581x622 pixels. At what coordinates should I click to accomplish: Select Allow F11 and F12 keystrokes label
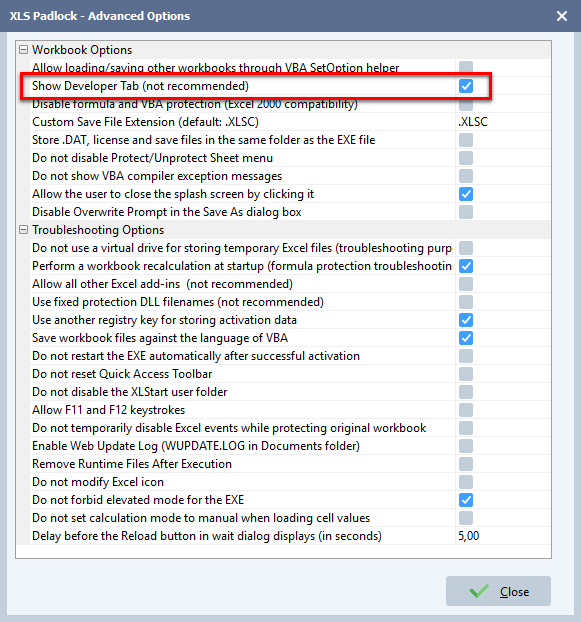[x=109, y=410]
